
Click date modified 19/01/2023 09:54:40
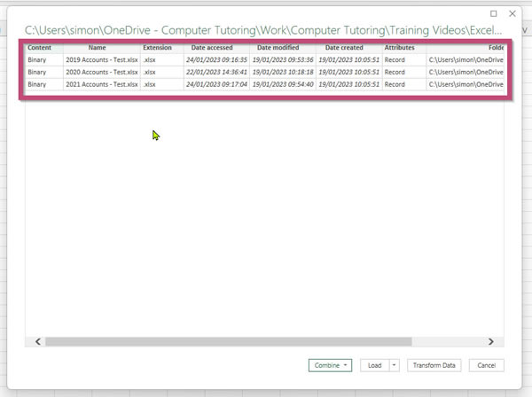pyautogui.click(x=283, y=84)
